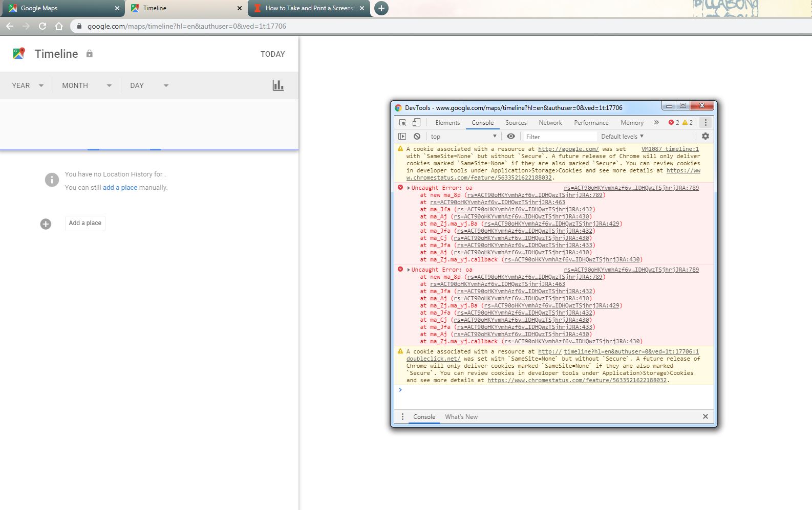Clear the console with the block icon
812x510 pixels.
point(417,137)
